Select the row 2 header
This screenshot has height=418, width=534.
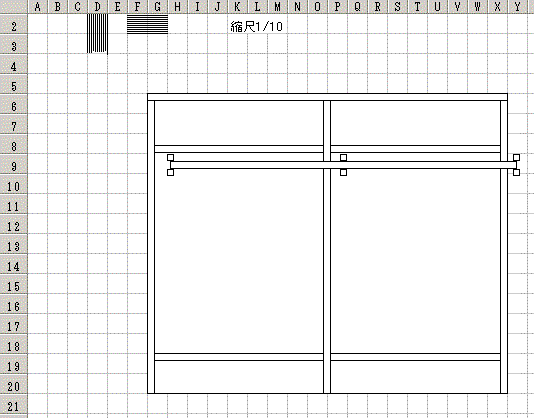pos(14,26)
